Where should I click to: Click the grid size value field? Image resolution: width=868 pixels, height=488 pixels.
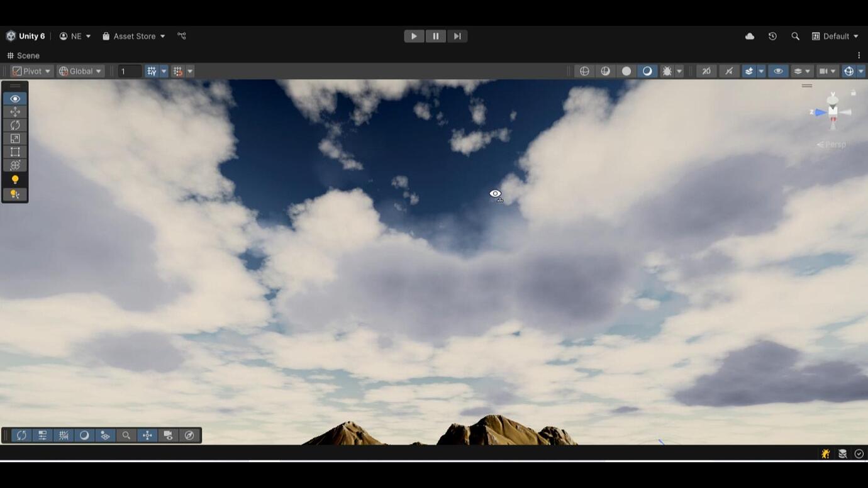pos(130,70)
